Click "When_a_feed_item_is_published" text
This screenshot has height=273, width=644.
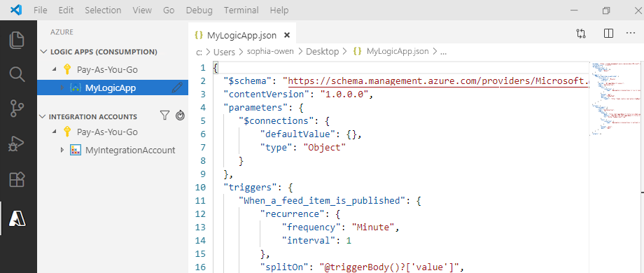(x=321, y=201)
